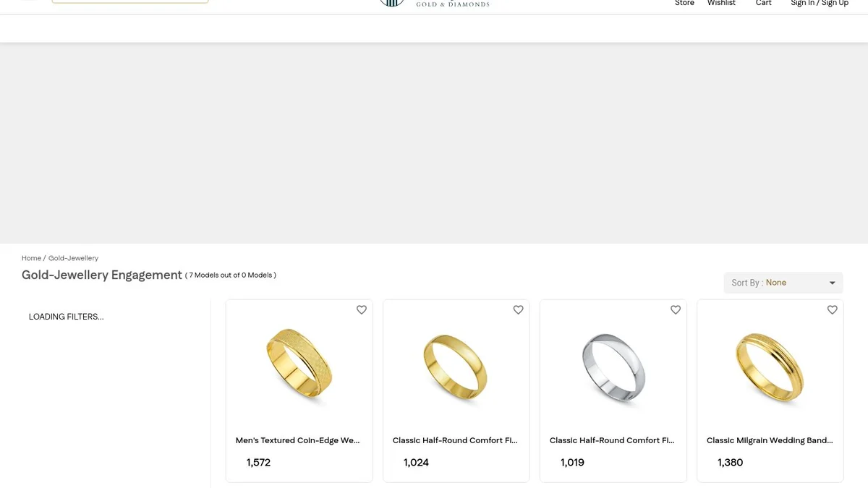
Task: Favorite the first gold Classic Half-Round ring
Action: pos(519,310)
